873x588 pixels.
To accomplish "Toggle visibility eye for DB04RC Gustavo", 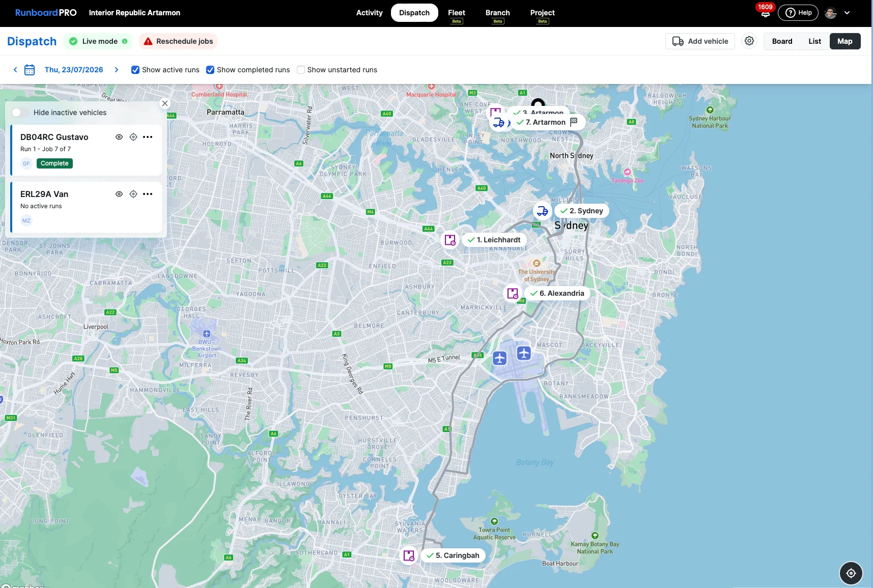I will pyautogui.click(x=119, y=137).
